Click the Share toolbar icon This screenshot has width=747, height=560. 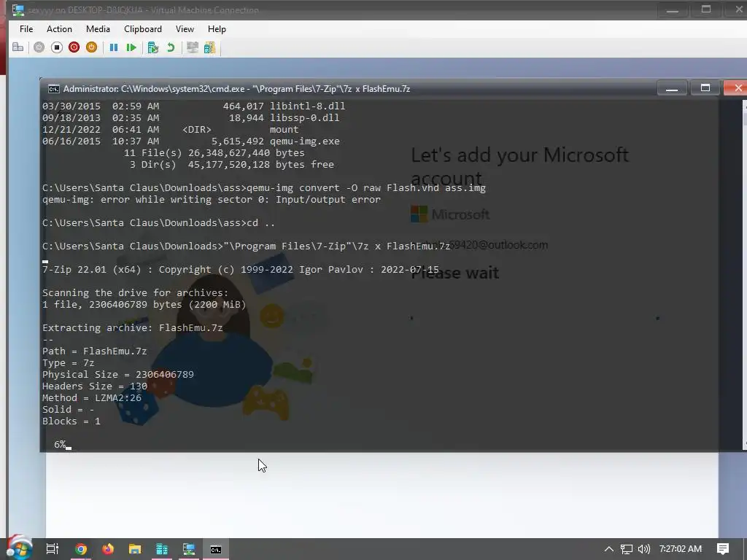click(209, 47)
